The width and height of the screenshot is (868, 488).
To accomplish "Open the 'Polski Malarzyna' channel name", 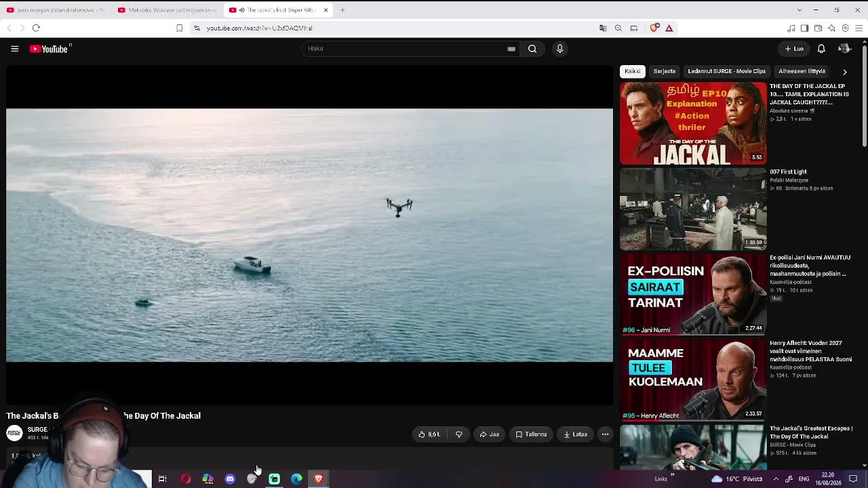I will 789,180.
